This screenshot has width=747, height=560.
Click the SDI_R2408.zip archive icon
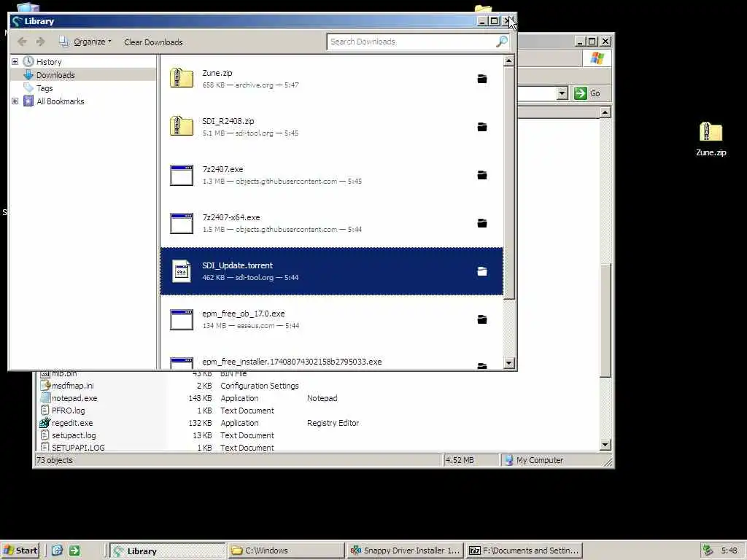[182, 127]
